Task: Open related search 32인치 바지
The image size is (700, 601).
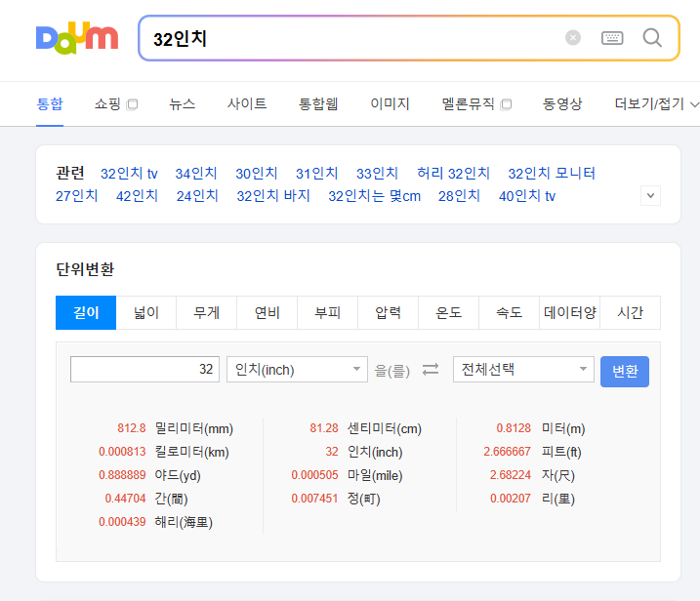Action: pos(273,196)
